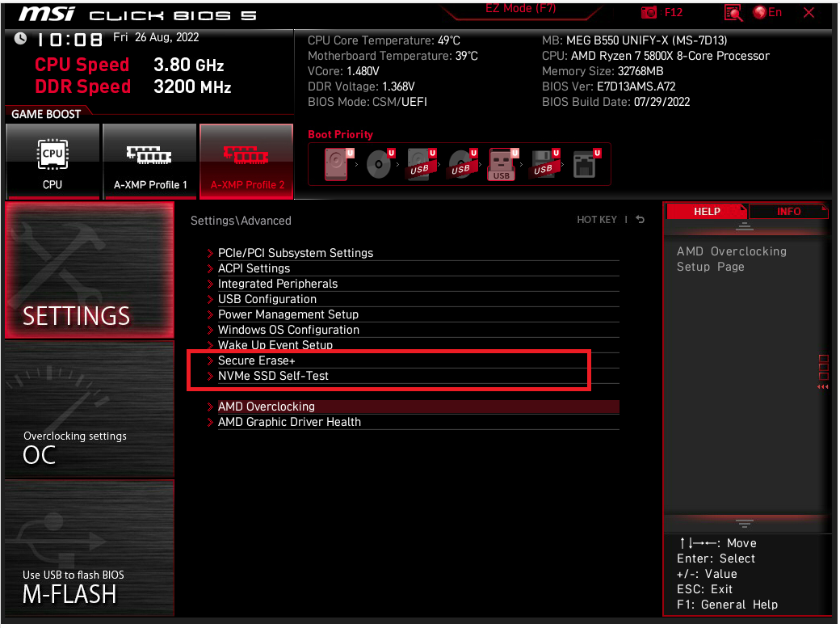Switch to the INFO tab
The height and width of the screenshot is (628, 840).
click(788, 211)
